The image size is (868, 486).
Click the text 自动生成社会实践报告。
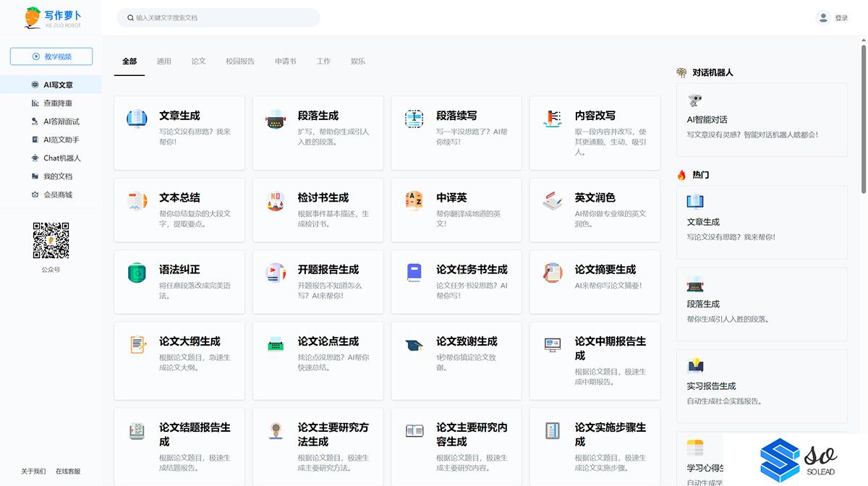pos(724,401)
